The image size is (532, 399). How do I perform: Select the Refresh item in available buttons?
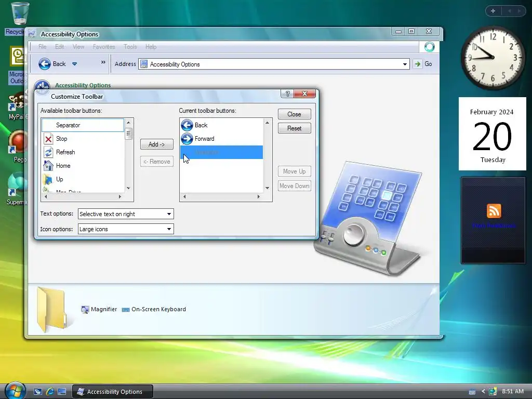click(x=83, y=152)
